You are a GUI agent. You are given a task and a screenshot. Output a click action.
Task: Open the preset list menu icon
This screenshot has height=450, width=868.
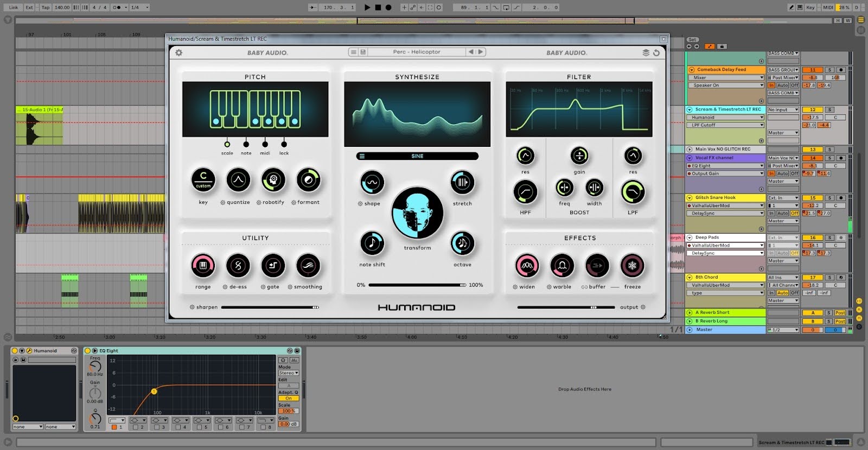[354, 52]
